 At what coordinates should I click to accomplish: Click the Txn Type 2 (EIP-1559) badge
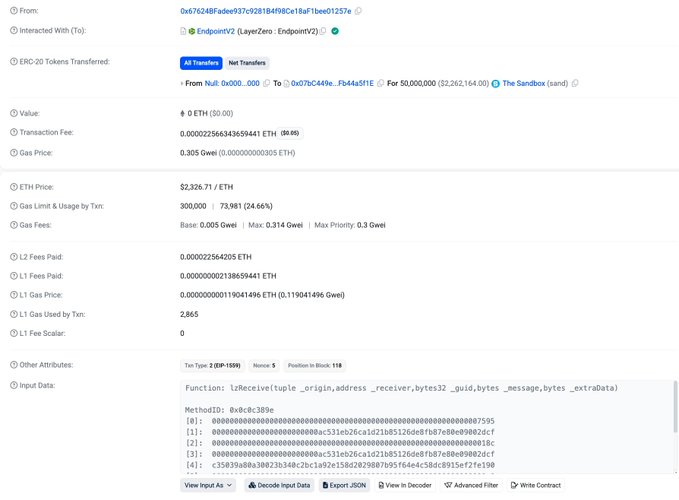click(x=212, y=365)
